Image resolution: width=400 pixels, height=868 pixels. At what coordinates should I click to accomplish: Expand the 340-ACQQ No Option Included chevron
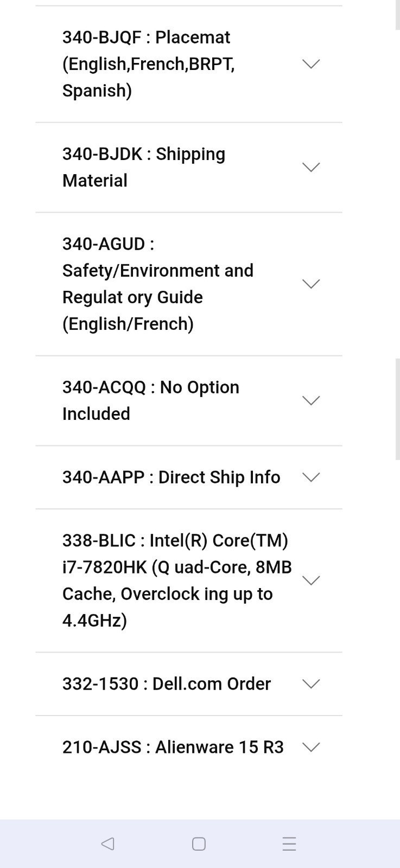310,400
